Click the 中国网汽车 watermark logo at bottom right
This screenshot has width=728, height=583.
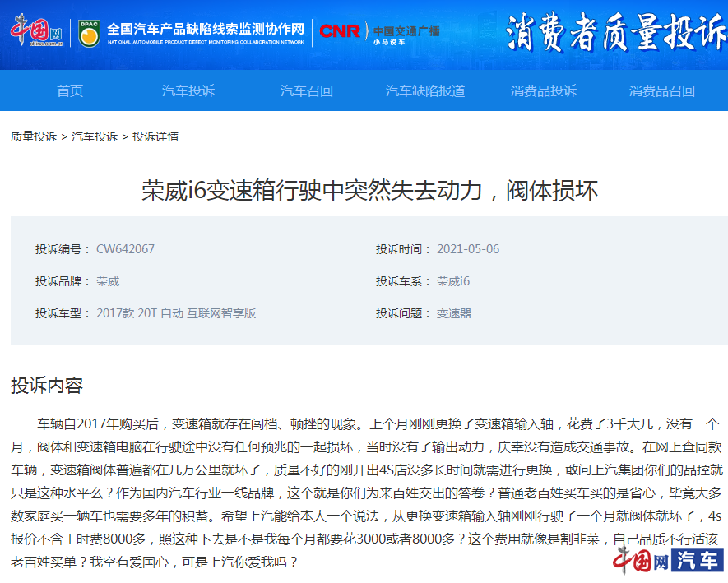(666, 561)
